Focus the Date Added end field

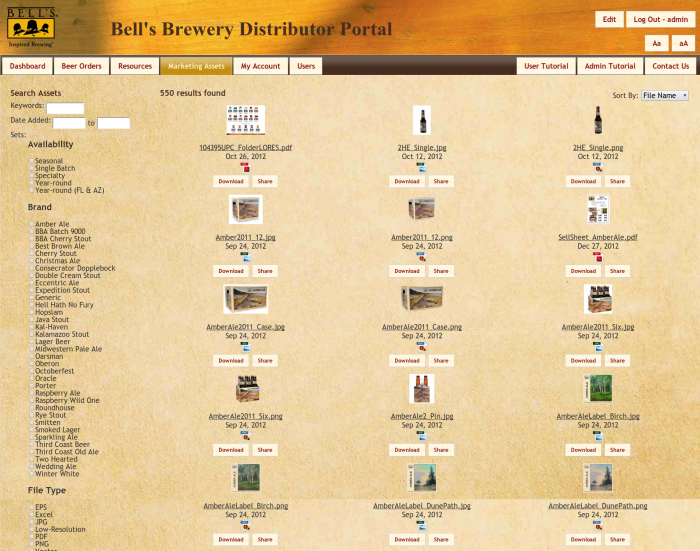coord(113,123)
